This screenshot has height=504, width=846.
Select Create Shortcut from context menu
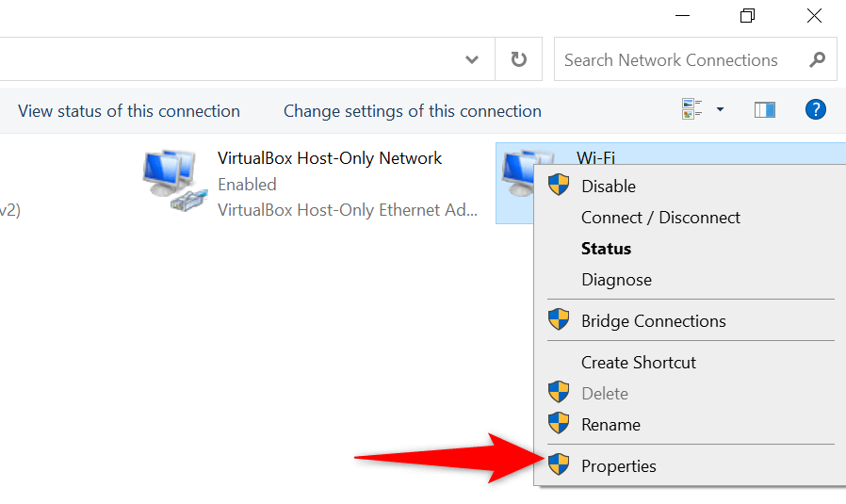(x=639, y=363)
